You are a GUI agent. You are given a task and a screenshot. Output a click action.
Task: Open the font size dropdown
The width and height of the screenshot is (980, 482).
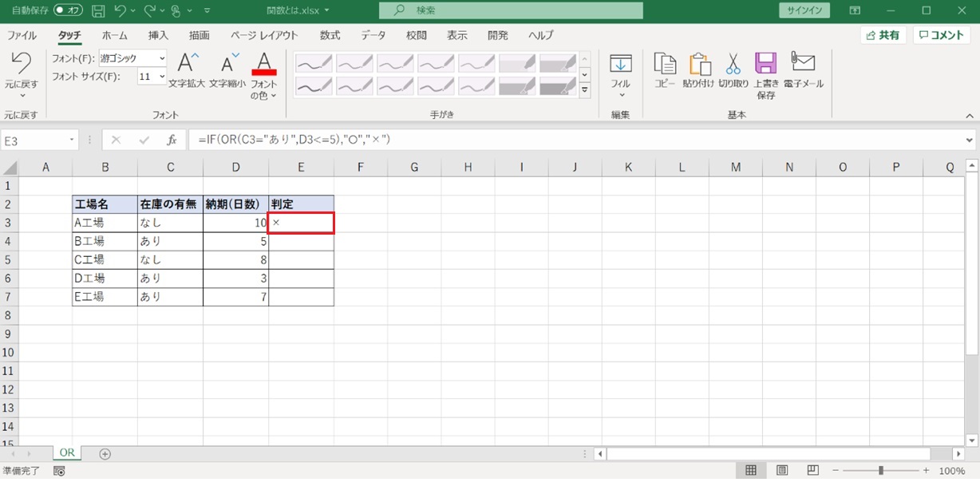(x=162, y=77)
